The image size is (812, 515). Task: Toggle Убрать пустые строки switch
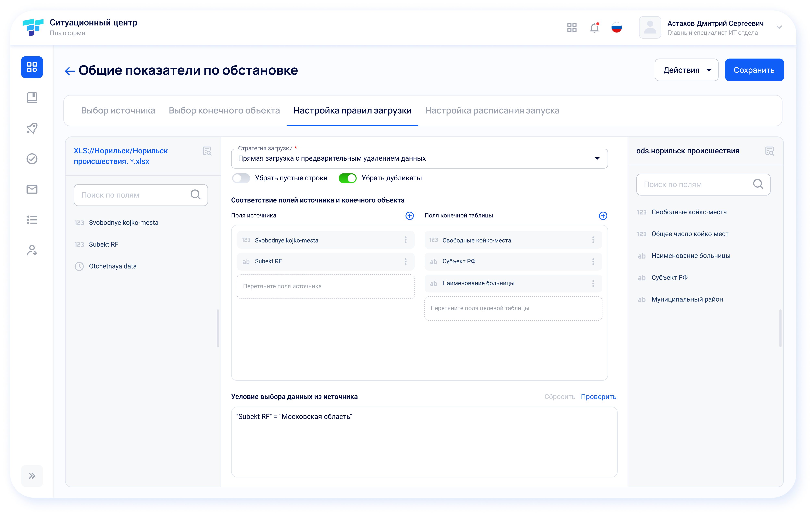point(241,178)
